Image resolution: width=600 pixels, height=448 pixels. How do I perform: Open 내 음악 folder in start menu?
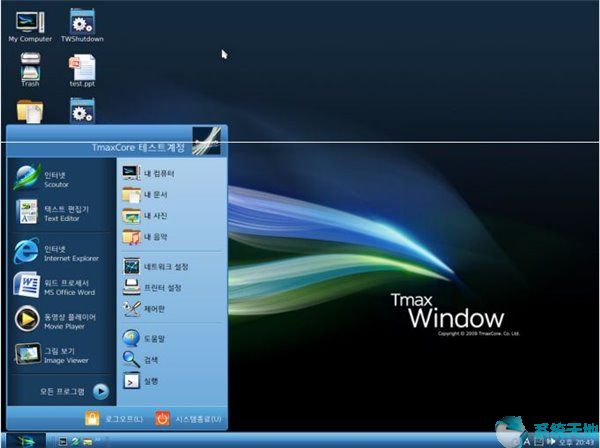(x=145, y=236)
